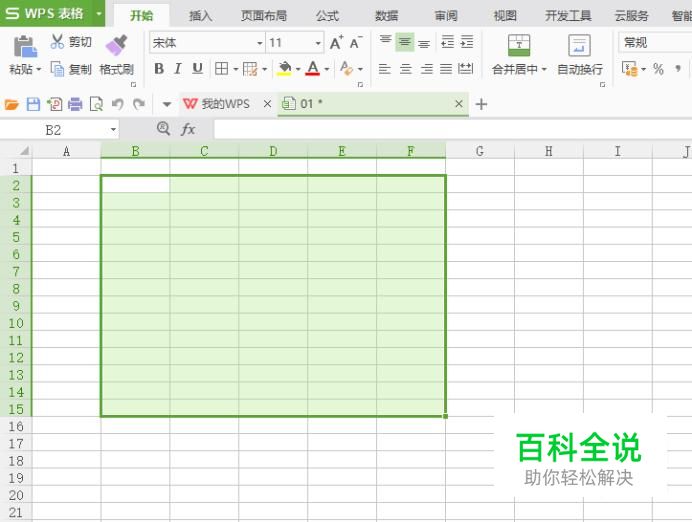The height and width of the screenshot is (522, 692).
Task: Select all cells via corner triangle
Action: tap(24, 151)
